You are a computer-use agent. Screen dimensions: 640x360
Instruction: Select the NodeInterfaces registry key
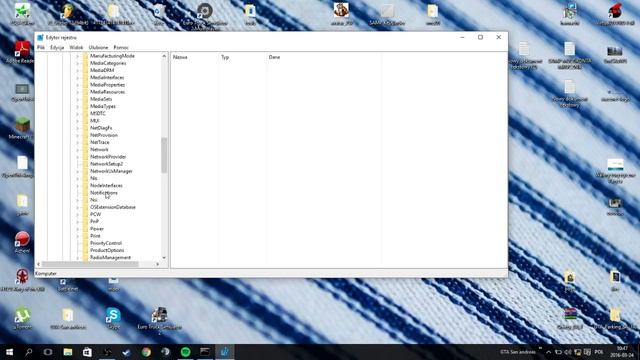[x=106, y=185]
